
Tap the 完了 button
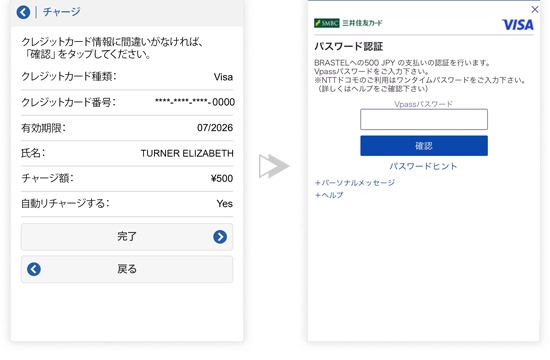[x=127, y=237]
